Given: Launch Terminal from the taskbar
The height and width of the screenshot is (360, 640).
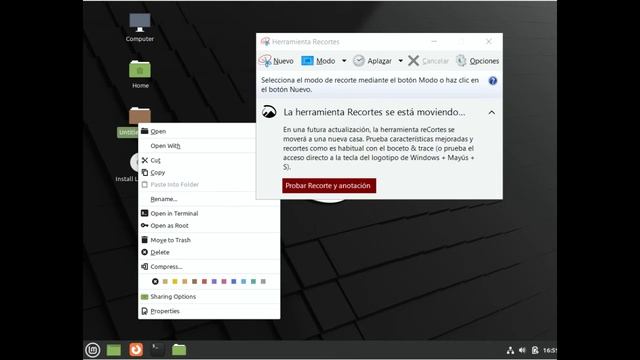Looking at the screenshot, I should click(x=158, y=350).
